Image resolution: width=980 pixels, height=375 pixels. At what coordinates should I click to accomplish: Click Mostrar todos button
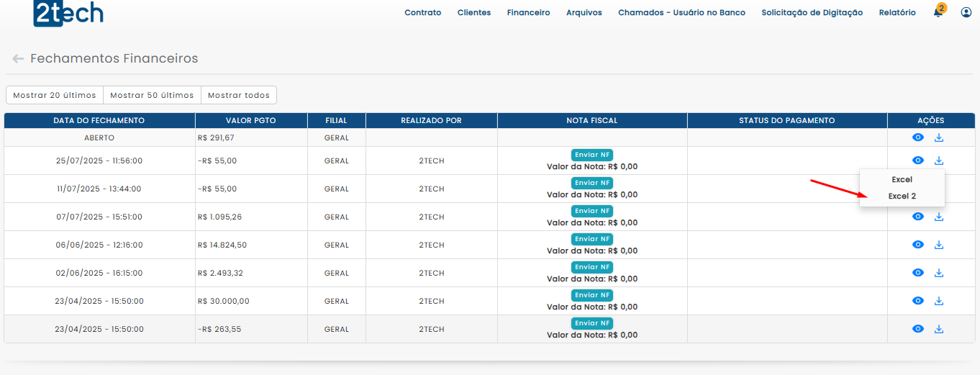[x=238, y=95]
